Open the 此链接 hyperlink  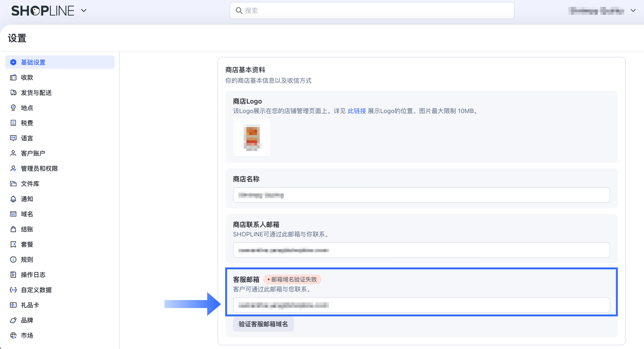[357, 111]
